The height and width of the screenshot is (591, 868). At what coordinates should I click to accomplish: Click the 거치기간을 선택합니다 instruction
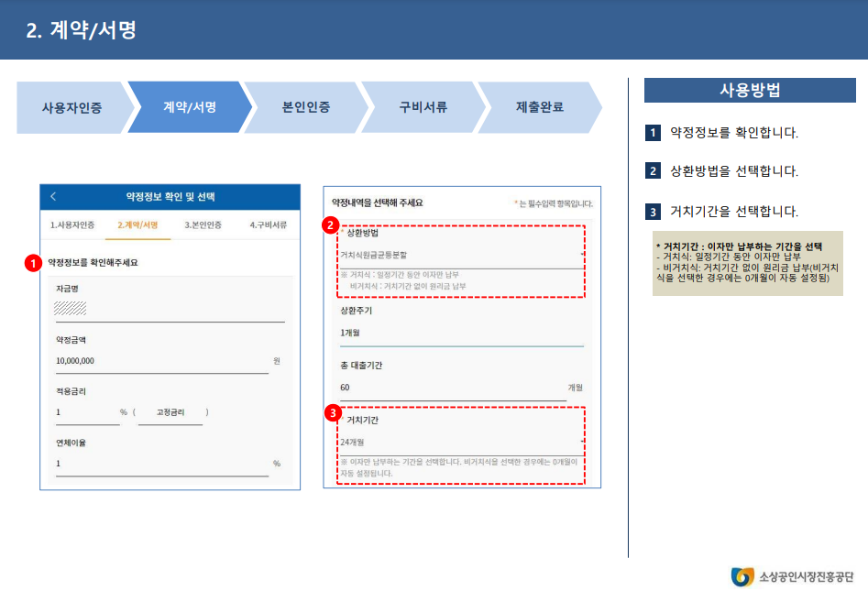(734, 212)
